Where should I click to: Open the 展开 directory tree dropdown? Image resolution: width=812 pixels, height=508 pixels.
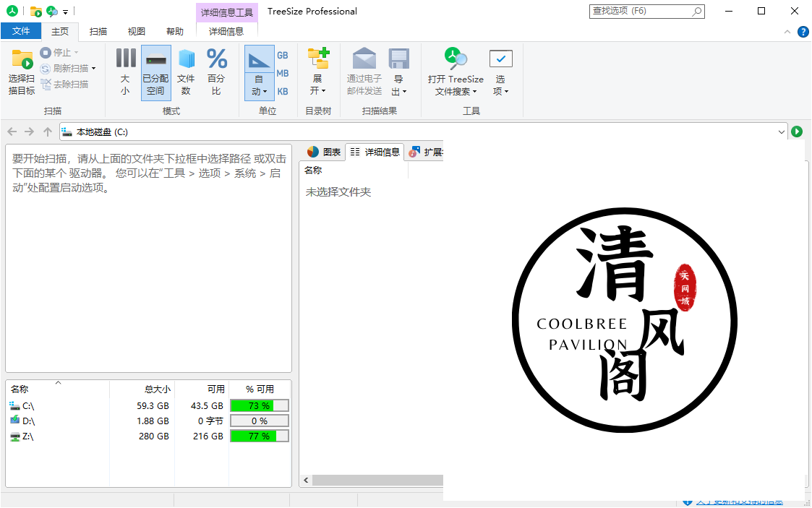pos(318,72)
